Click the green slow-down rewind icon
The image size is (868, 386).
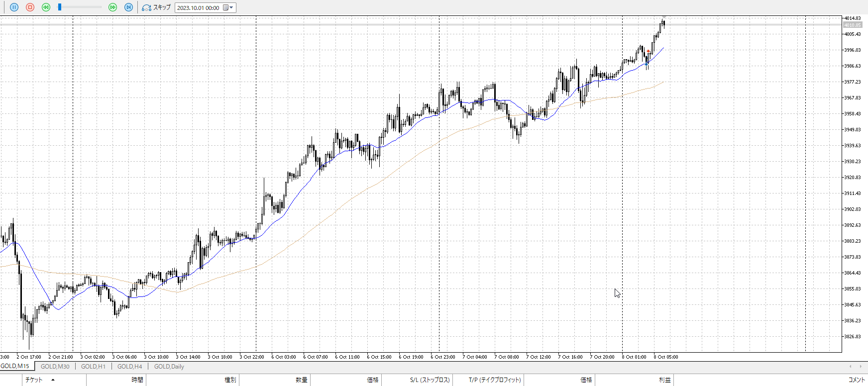coord(46,7)
